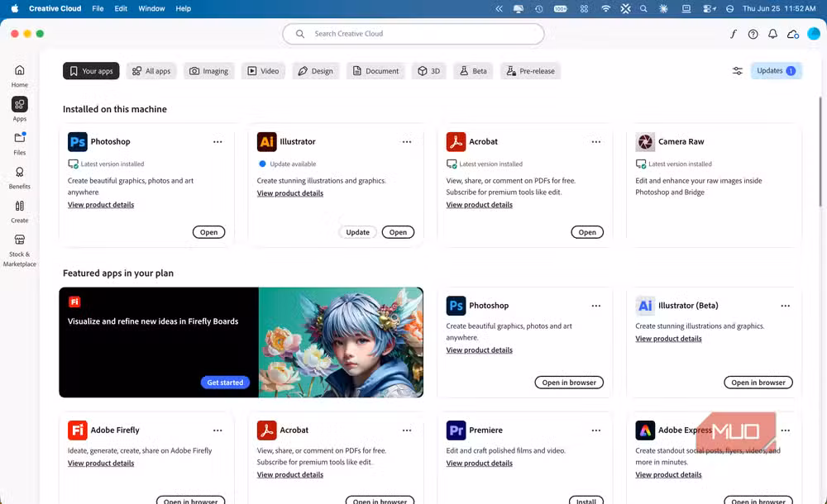Click Update for Illustrator
Image resolution: width=827 pixels, height=504 pixels.
[x=357, y=232]
